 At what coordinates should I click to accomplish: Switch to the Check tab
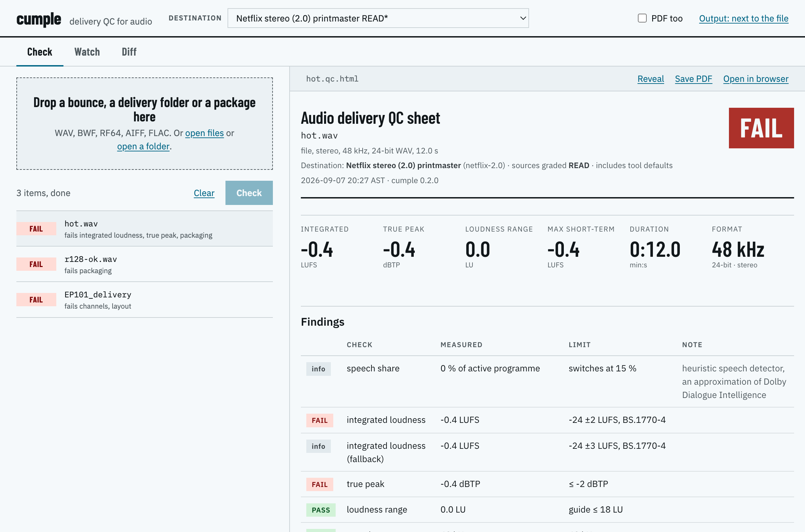coord(40,52)
